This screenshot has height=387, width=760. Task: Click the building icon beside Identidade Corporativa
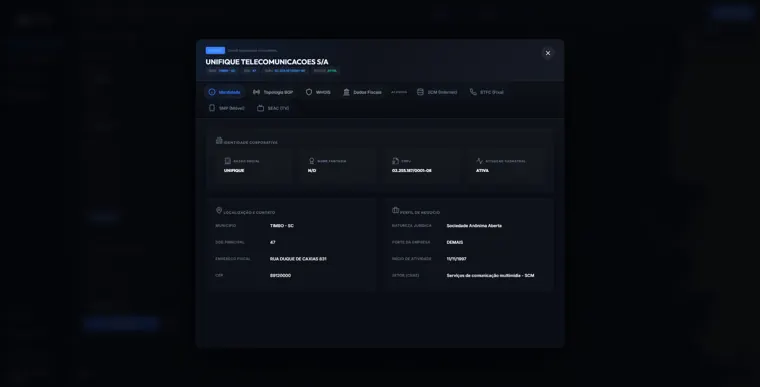[219, 141]
